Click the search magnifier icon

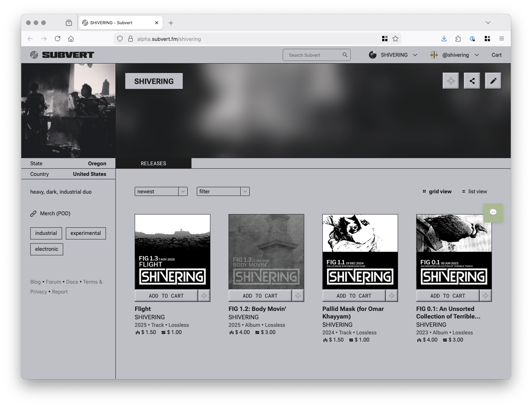pos(345,55)
